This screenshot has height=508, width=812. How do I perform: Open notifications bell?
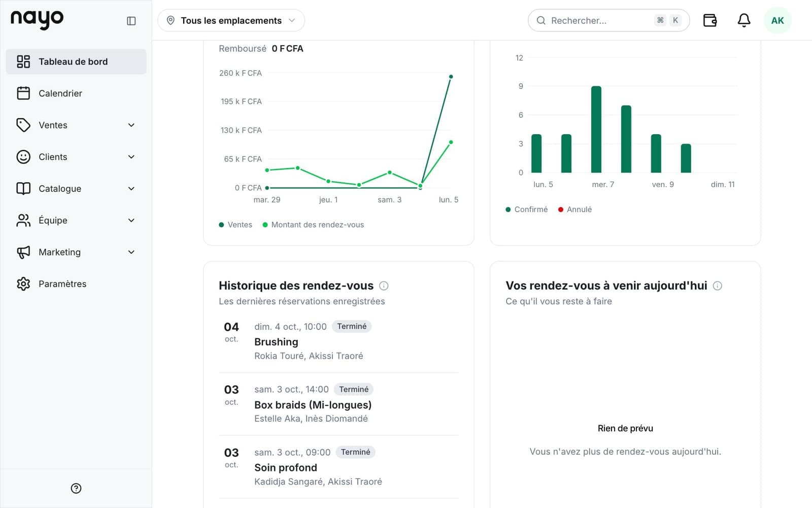tap(743, 20)
